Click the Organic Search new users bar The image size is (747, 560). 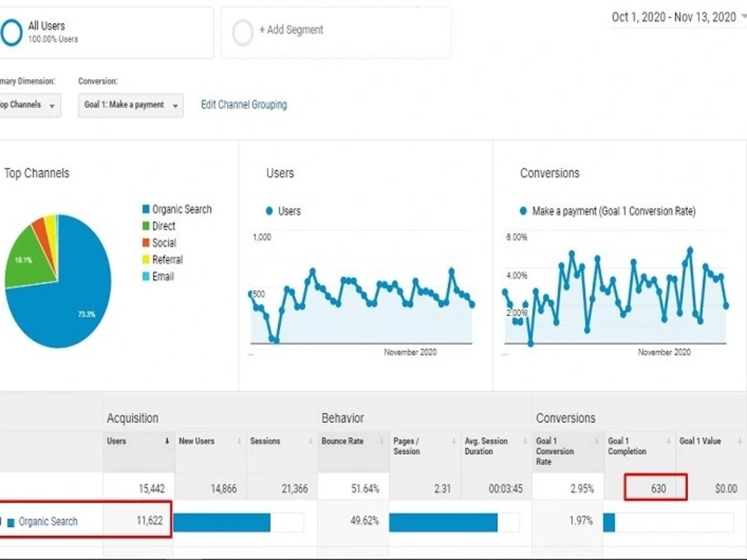(222, 523)
